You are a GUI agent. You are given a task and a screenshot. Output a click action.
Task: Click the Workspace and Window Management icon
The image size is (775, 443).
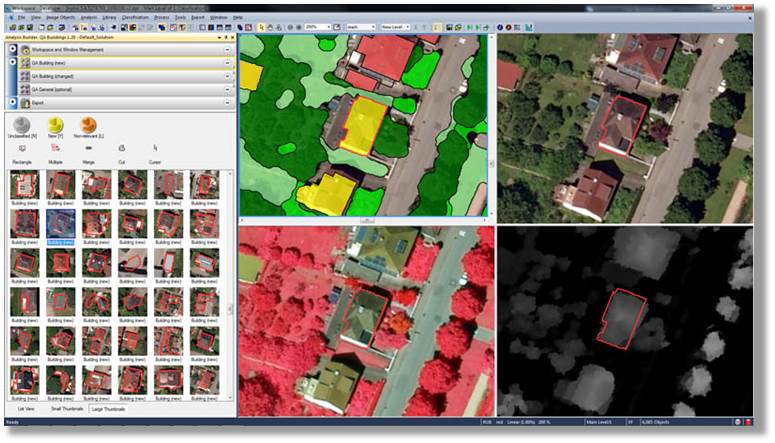point(25,50)
